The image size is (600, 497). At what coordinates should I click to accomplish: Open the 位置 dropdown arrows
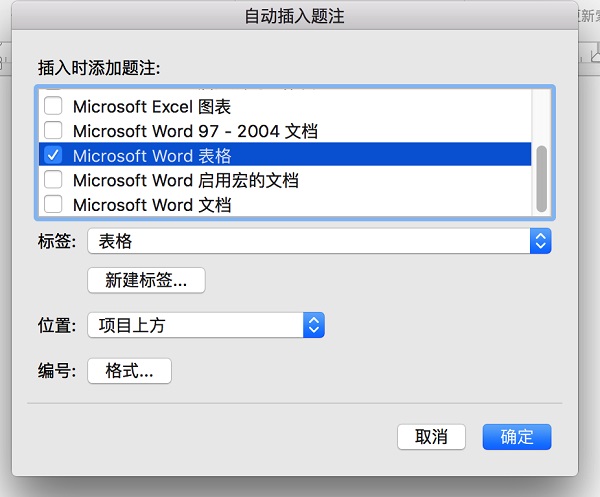point(314,325)
